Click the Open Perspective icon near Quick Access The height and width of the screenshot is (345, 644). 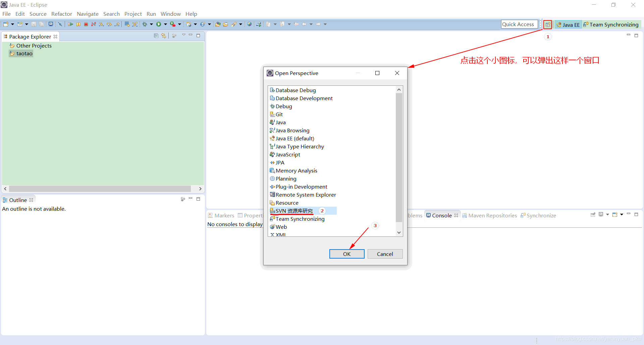tap(548, 24)
